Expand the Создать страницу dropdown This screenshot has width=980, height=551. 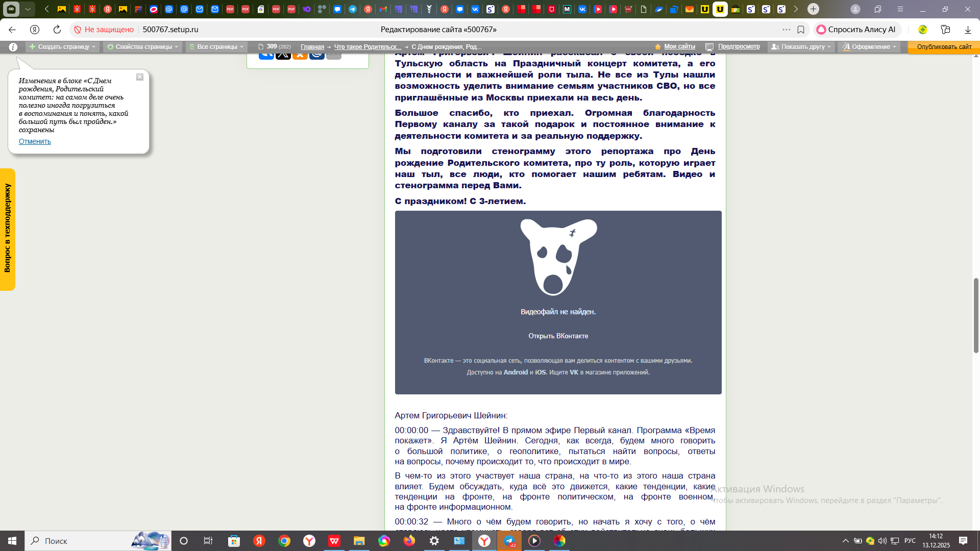[62, 47]
